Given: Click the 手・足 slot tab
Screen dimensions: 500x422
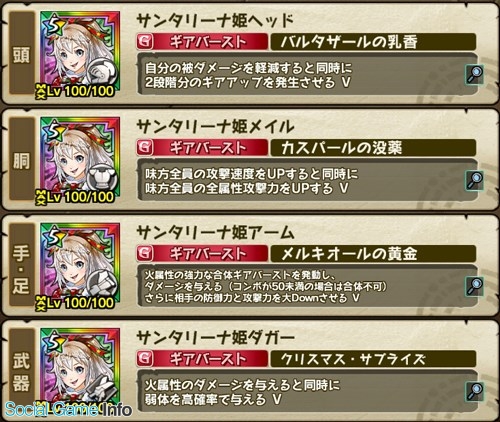Looking at the screenshot, I should [22, 265].
